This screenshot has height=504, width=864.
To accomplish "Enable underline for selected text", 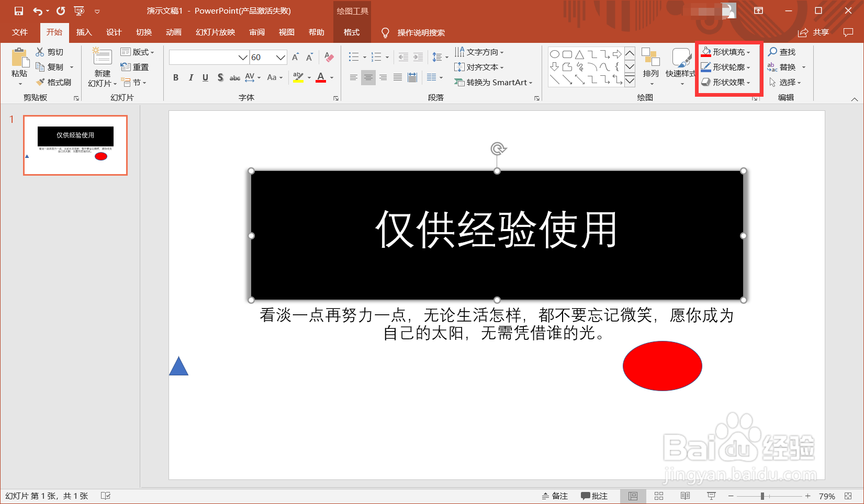I will 205,77.
